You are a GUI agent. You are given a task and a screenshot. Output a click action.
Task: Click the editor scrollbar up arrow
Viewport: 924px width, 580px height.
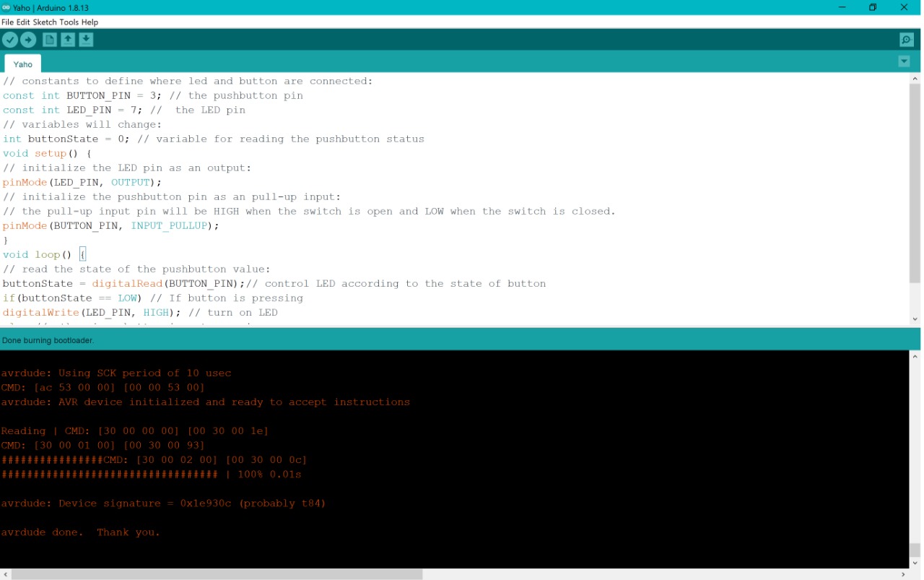click(x=915, y=79)
